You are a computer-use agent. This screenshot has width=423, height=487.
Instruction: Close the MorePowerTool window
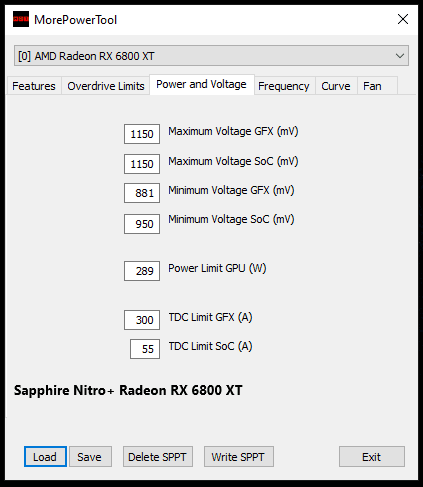coord(403,19)
